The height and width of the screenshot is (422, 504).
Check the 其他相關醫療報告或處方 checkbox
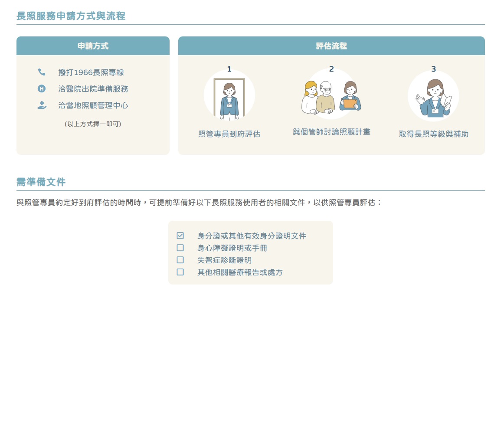(180, 272)
